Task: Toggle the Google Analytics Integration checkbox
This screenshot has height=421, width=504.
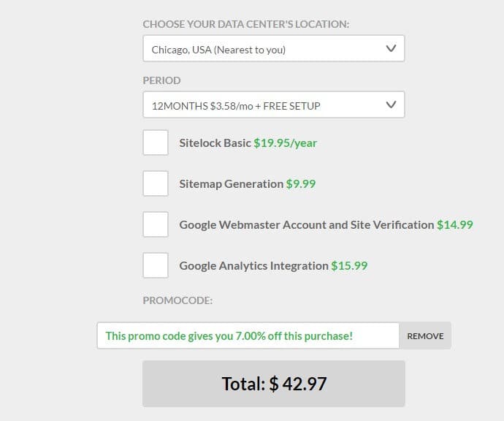Action: 156,265
